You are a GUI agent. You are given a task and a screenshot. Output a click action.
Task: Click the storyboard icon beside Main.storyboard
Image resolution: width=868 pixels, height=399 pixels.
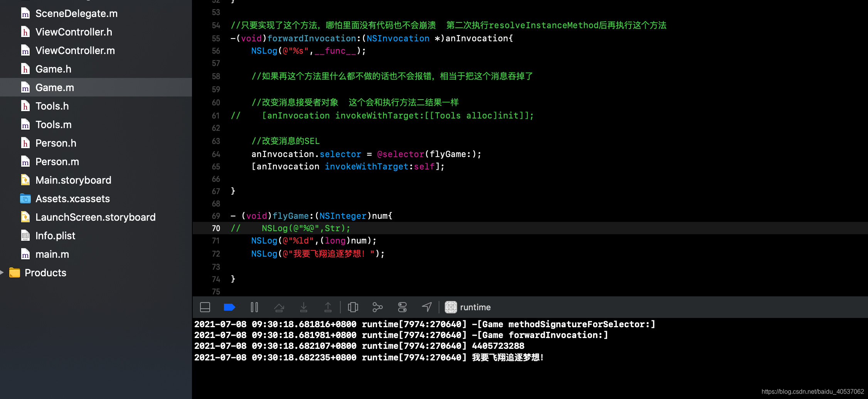25,180
